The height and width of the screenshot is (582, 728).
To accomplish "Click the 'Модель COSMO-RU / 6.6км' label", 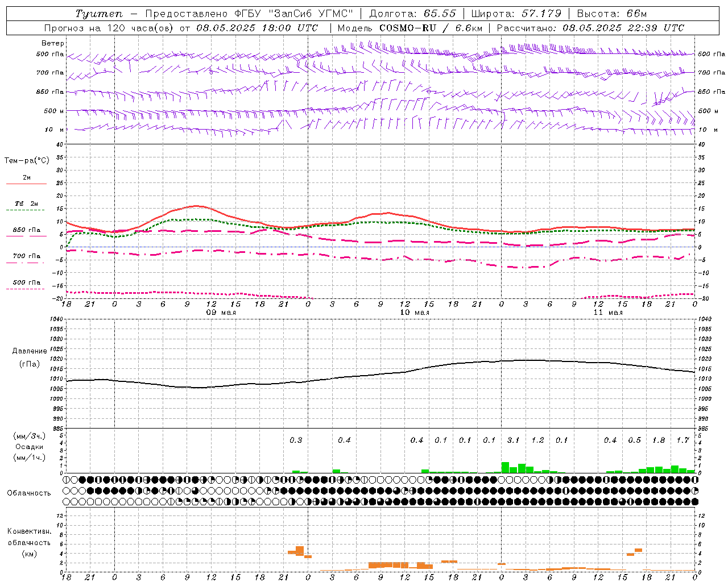I will pos(410,28).
